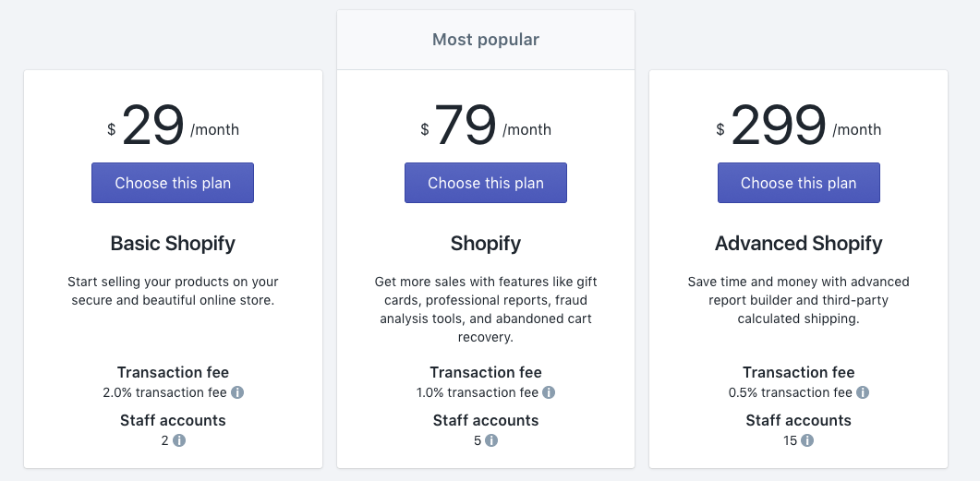Open info icon next to 5 staff accounts
The height and width of the screenshot is (481, 980).
click(491, 440)
